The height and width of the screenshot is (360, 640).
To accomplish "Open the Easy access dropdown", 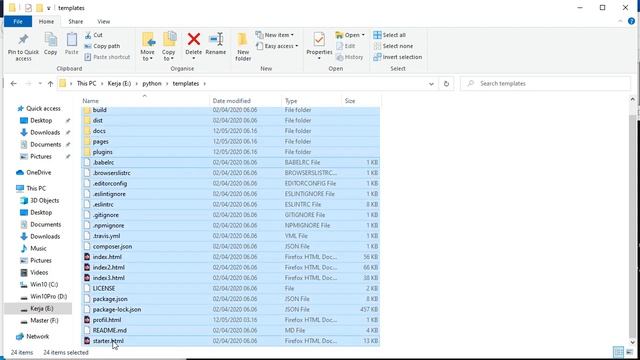I will pos(277,46).
